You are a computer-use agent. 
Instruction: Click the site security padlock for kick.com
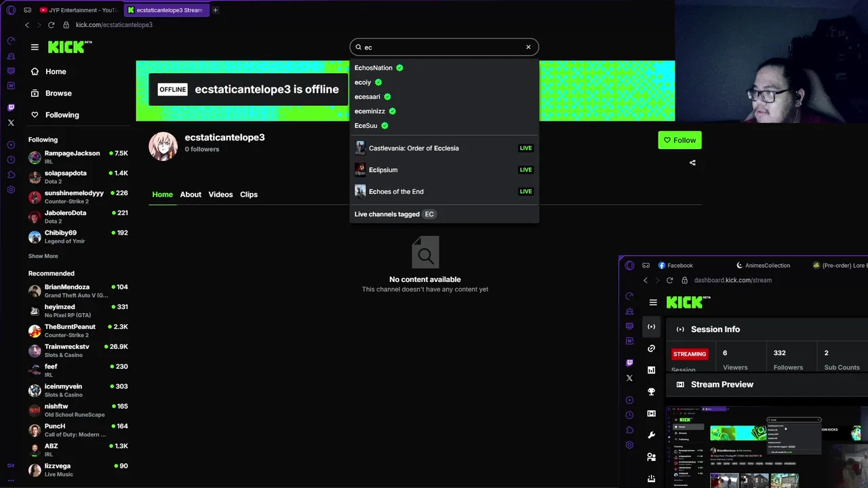tap(66, 25)
